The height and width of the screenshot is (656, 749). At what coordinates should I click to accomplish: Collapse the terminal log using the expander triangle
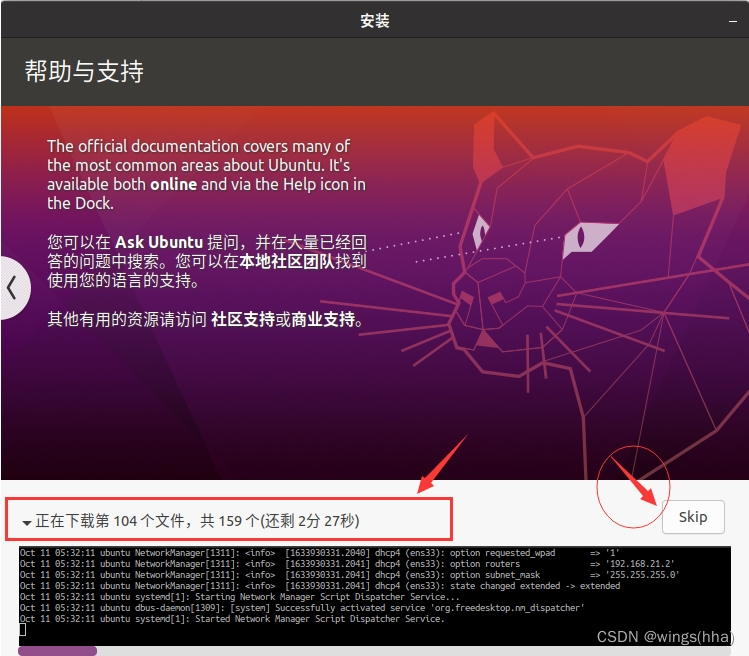pos(27,523)
